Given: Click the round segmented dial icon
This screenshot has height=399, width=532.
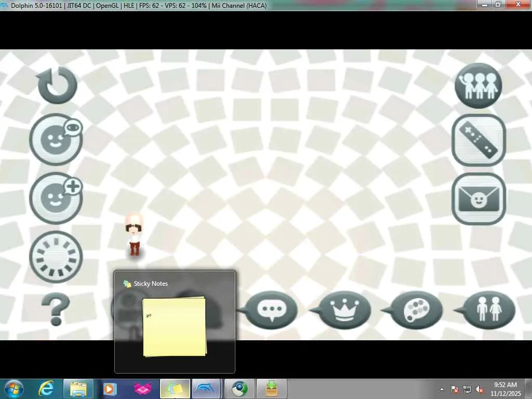Looking at the screenshot, I should (x=56, y=257).
